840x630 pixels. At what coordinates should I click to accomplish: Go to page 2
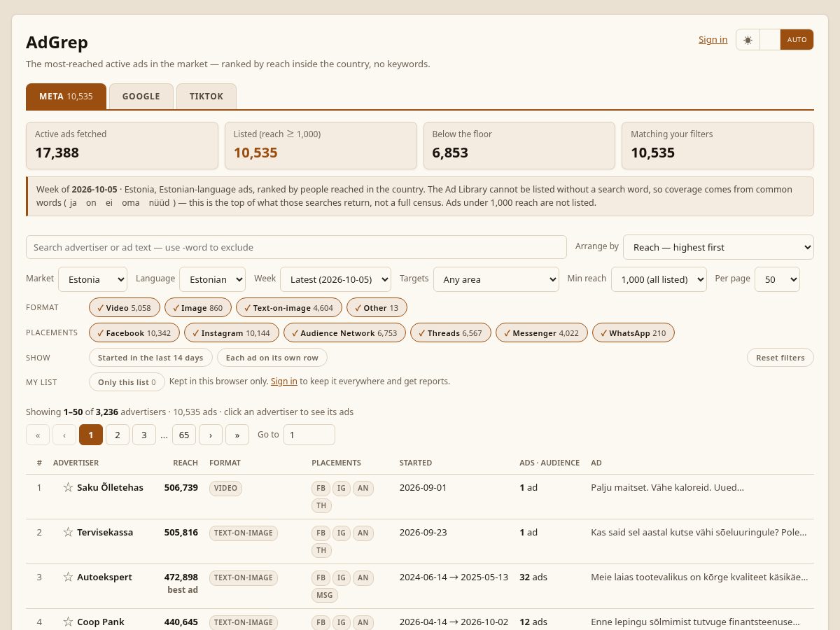118,435
